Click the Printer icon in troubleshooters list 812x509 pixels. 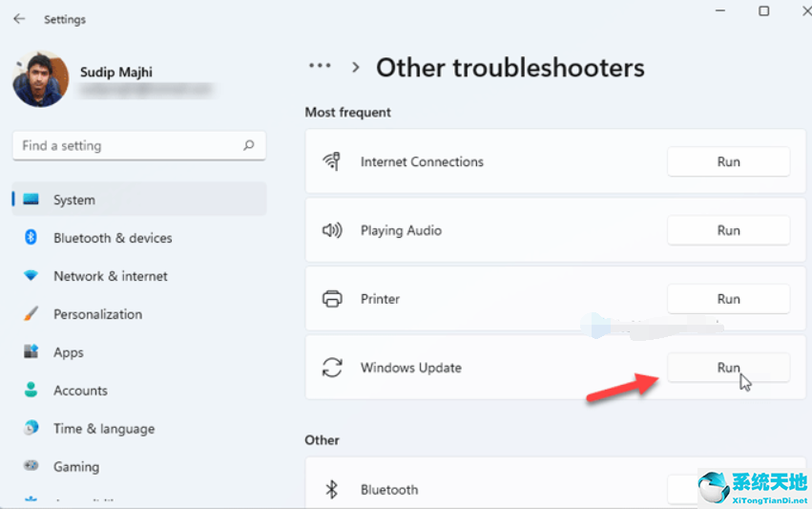(332, 299)
